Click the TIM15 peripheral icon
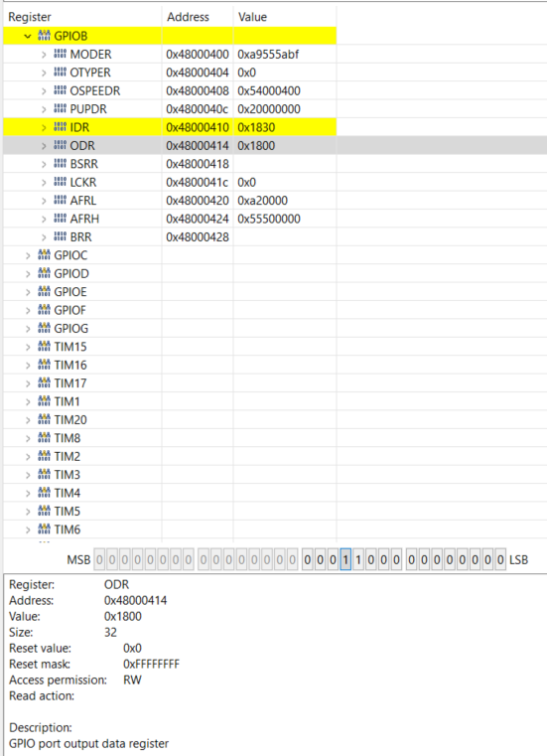The height and width of the screenshot is (756, 547). coord(44,347)
